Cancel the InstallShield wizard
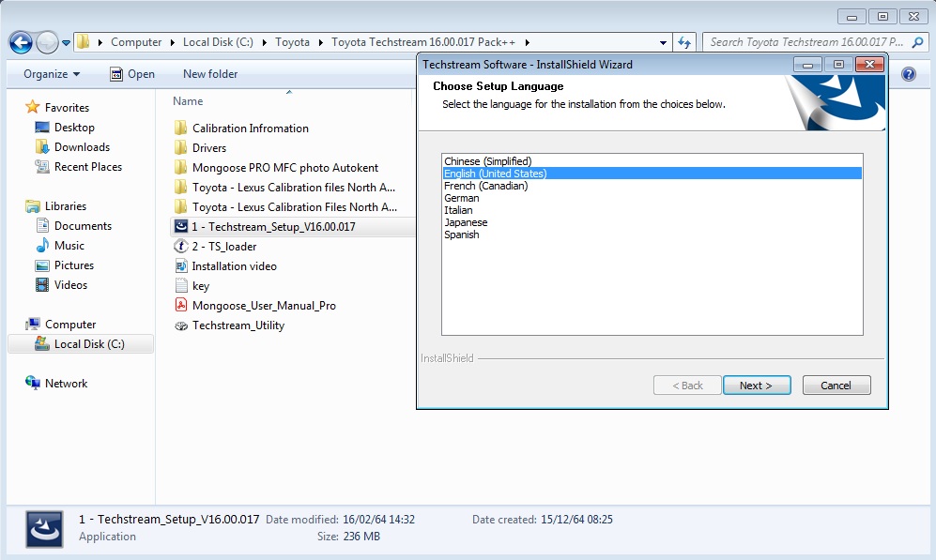Screen dimensions: 936x560 (x=836, y=386)
